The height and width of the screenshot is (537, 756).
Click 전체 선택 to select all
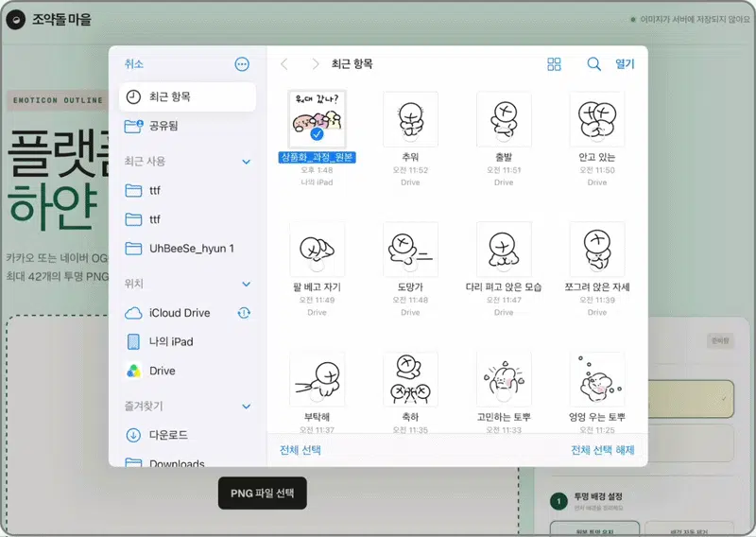(x=300, y=451)
